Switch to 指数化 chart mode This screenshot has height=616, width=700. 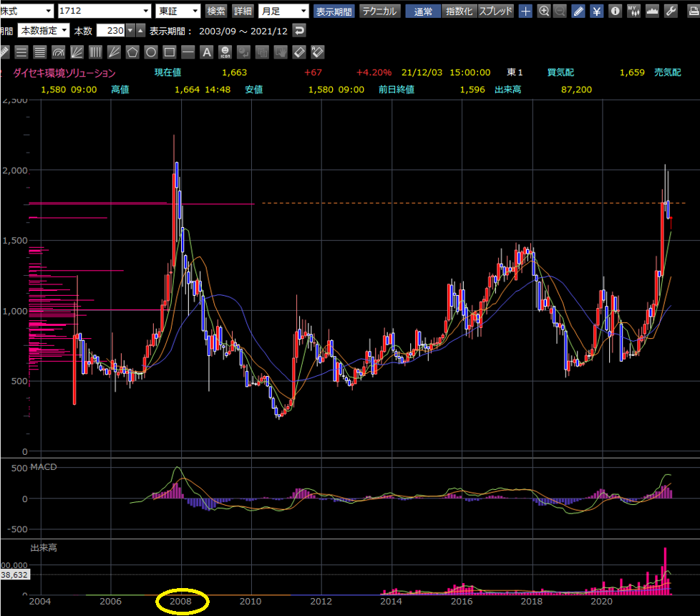coord(459,11)
